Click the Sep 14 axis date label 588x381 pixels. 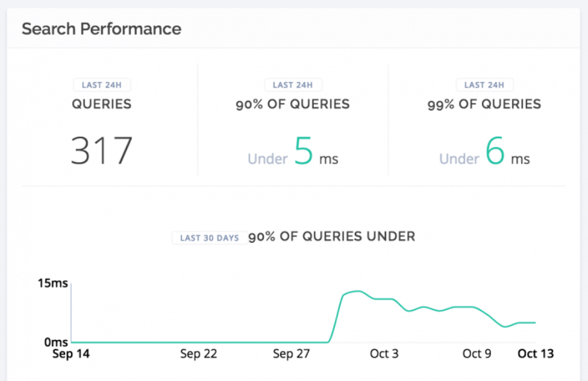[x=71, y=354]
